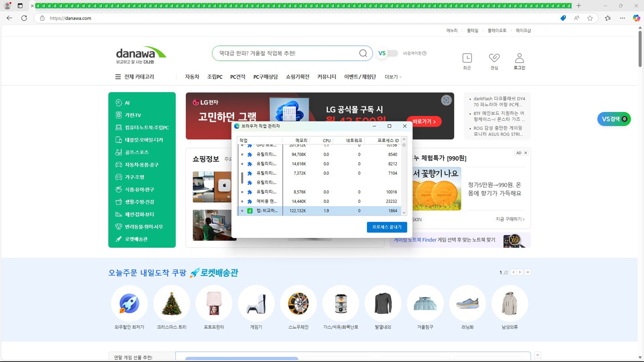Pause the rocket delivery carousel
644x362 pixels.
(527, 272)
